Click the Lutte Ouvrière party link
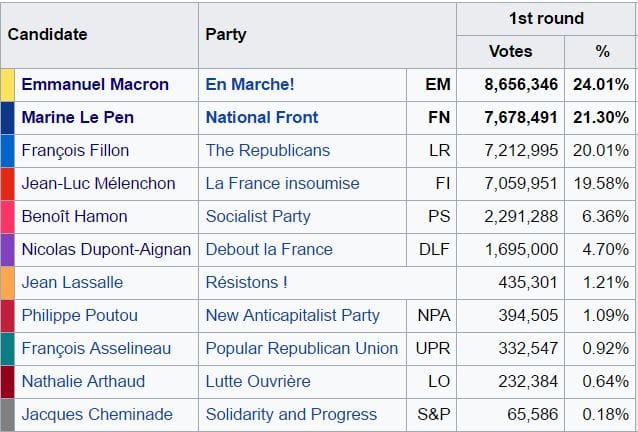The image size is (638, 432). (258, 381)
